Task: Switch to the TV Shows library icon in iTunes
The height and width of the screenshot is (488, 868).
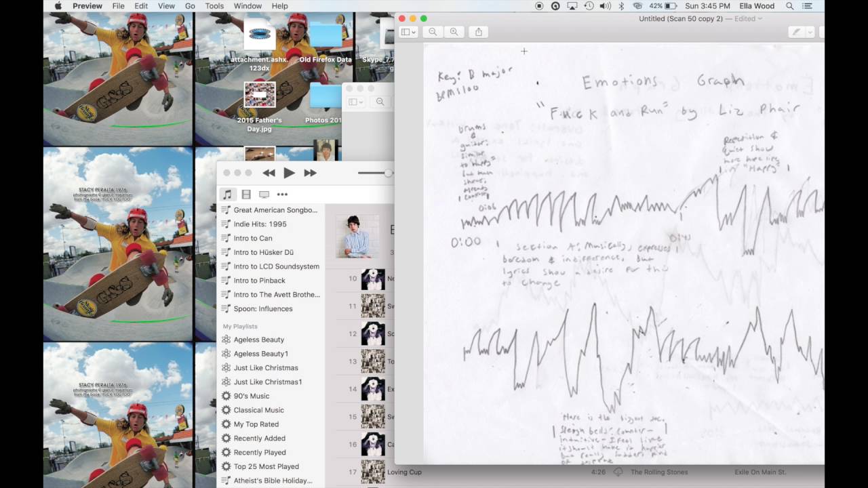Action: (264, 195)
